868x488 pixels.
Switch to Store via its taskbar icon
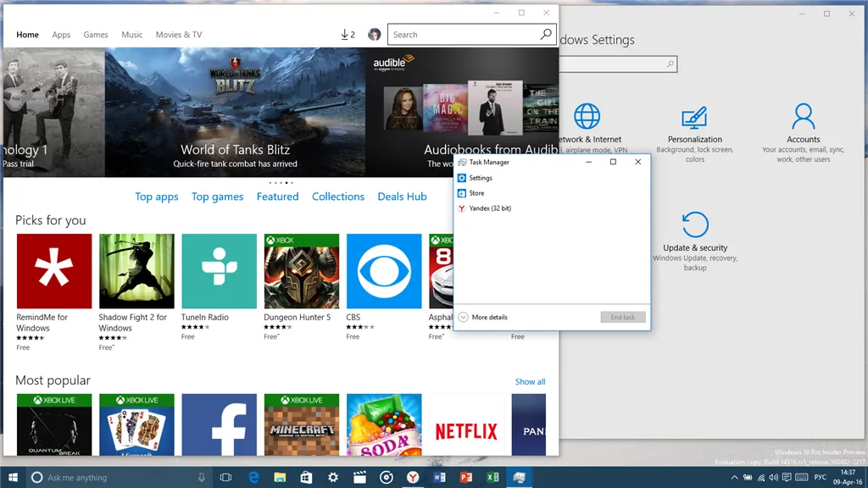[x=306, y=477]
